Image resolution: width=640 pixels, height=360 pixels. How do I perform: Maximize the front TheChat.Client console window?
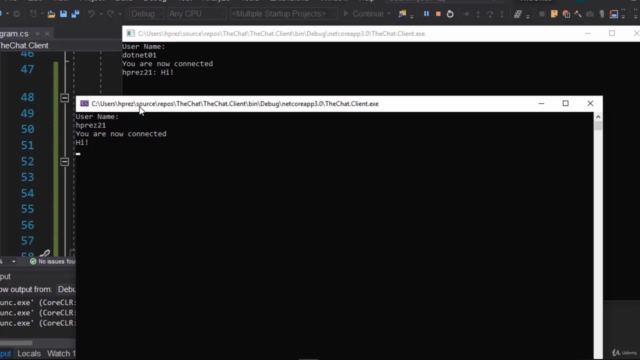coord(565,104)
